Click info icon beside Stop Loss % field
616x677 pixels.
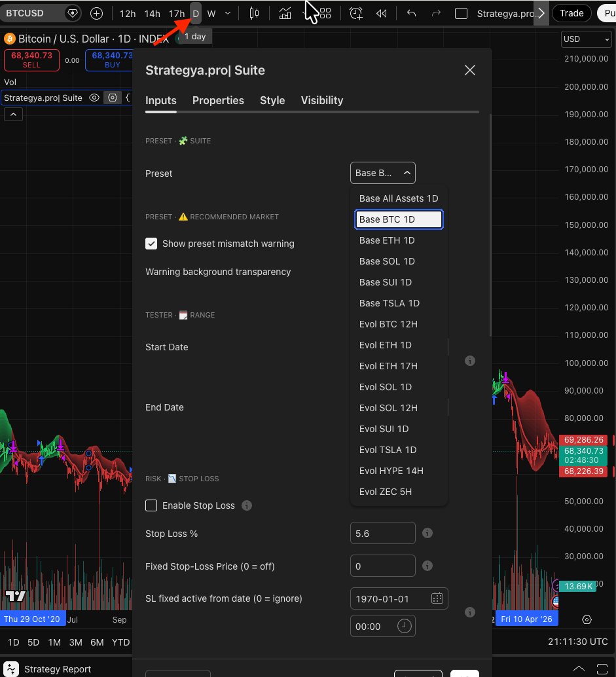coord(427,533)
